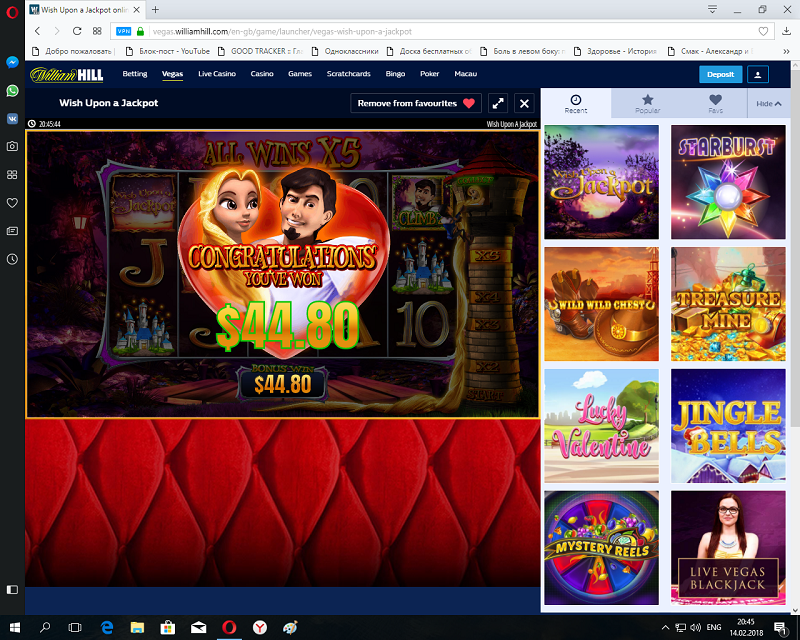Open the volume control in system tray

click(695, 627)
